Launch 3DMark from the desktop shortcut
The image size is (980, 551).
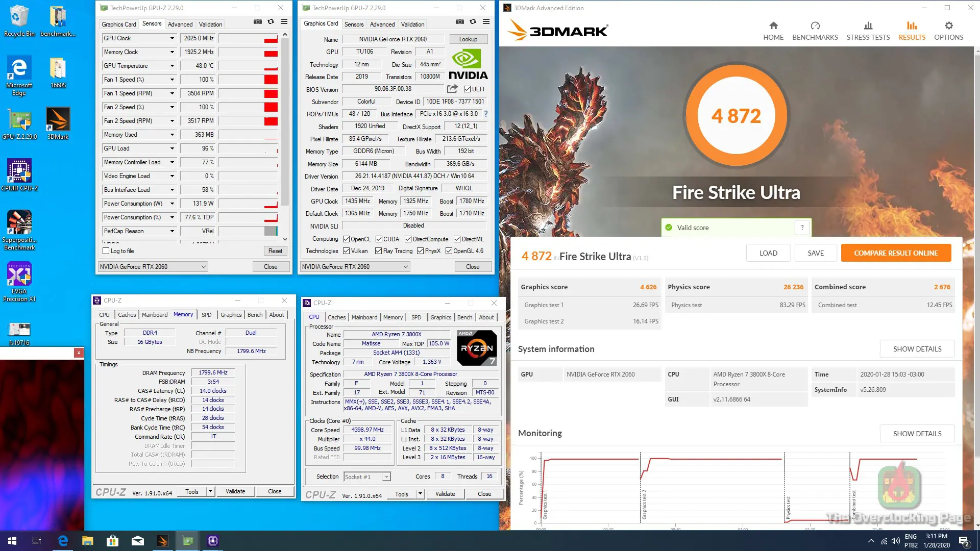(58, 124)
